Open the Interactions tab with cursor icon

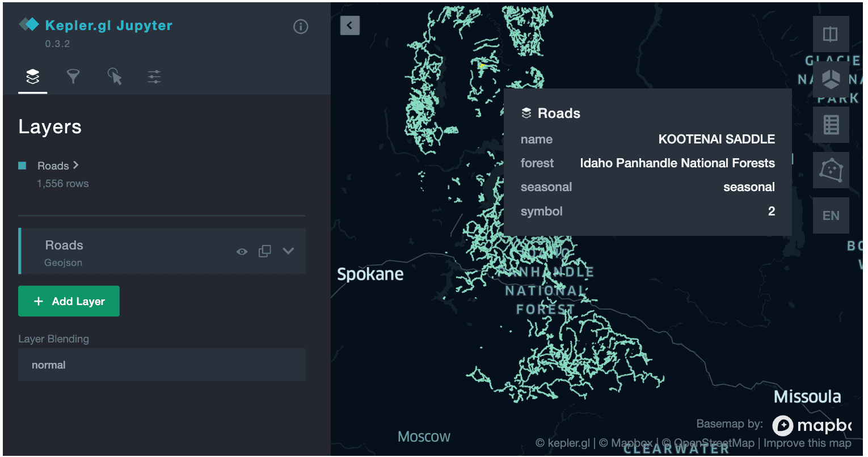(x=115, y=77)
